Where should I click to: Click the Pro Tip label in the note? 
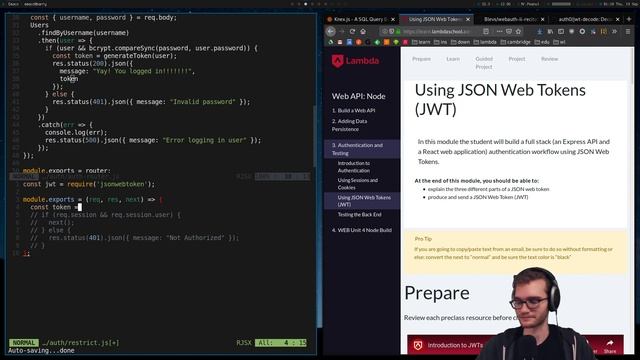(x=423, y=239)
